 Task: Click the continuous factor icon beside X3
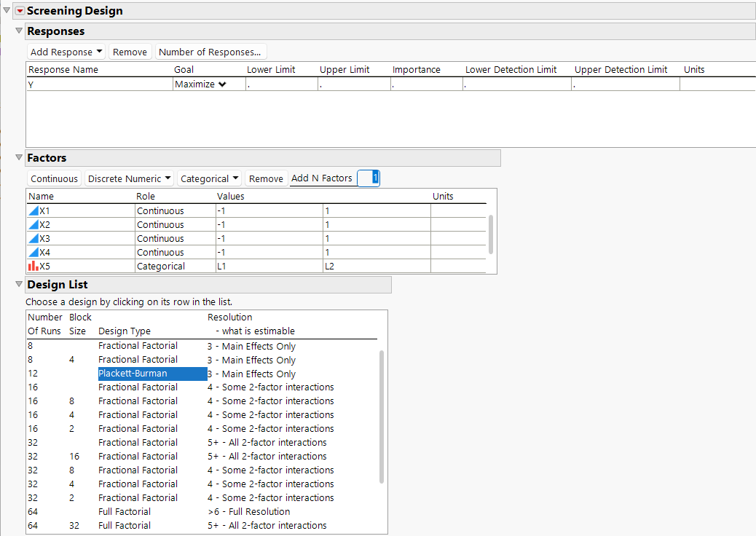point(33,239)
